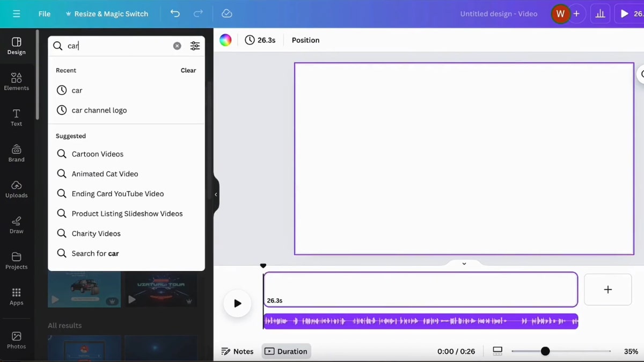644x362 pixels.
Task: Click the cloud save status icon
Action: (x=226, y=13)
